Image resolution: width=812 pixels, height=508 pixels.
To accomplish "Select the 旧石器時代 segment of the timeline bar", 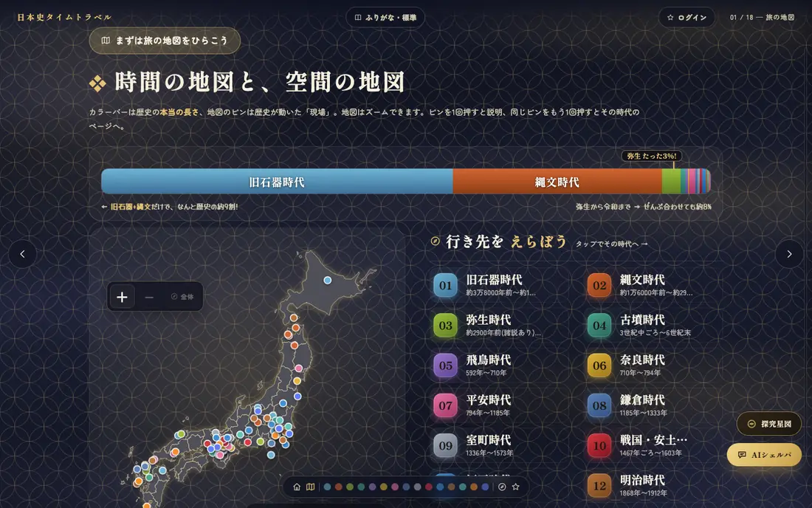I will pos(277,182).
